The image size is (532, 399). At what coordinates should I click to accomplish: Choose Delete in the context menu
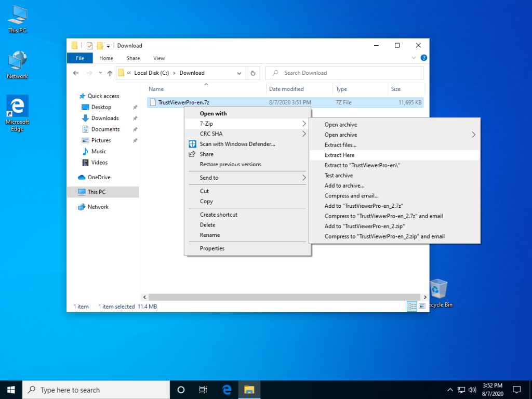pyautogui.click(x=247, y=224)
